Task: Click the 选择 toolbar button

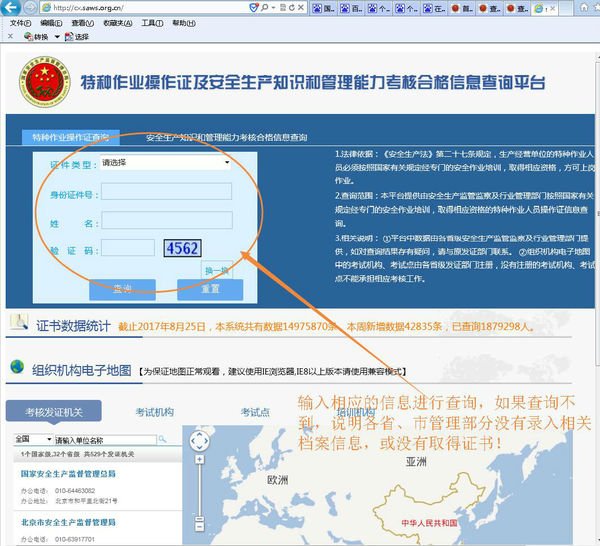Action: click(x=77, y=37)
